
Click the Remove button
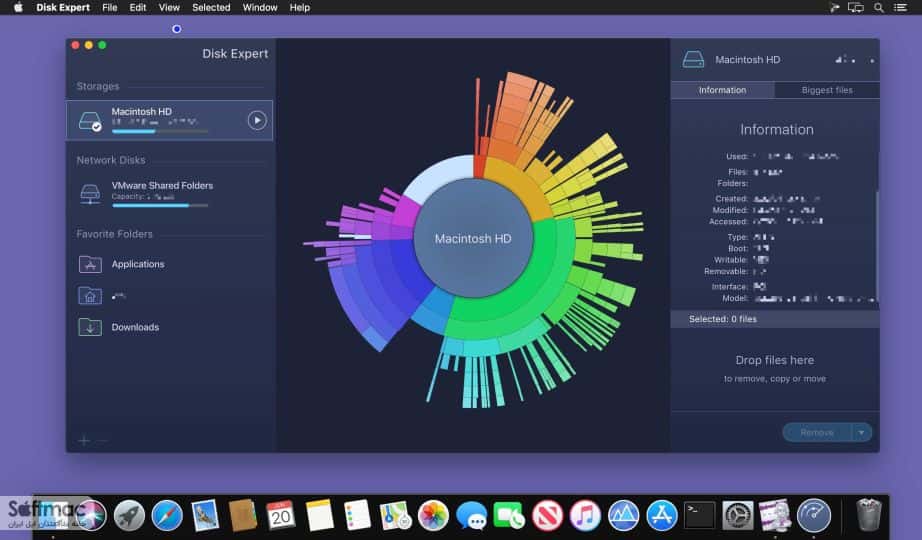click(817, 432)
